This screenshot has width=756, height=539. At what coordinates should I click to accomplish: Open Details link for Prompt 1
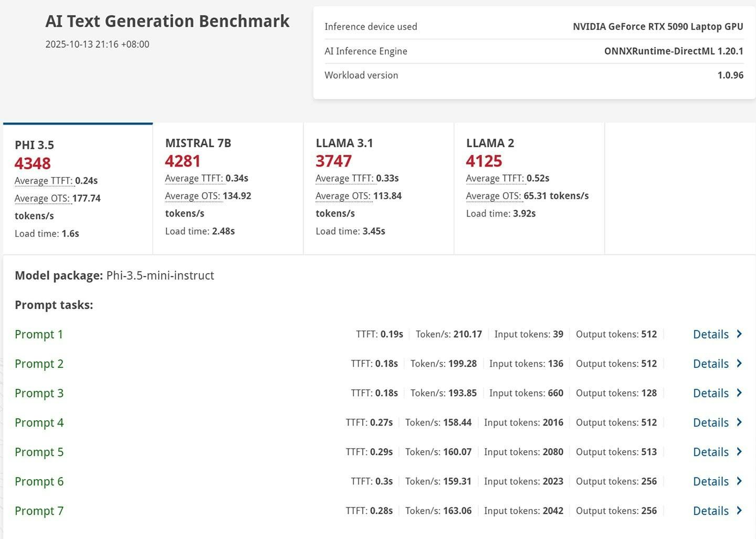[x=710, y=334]
